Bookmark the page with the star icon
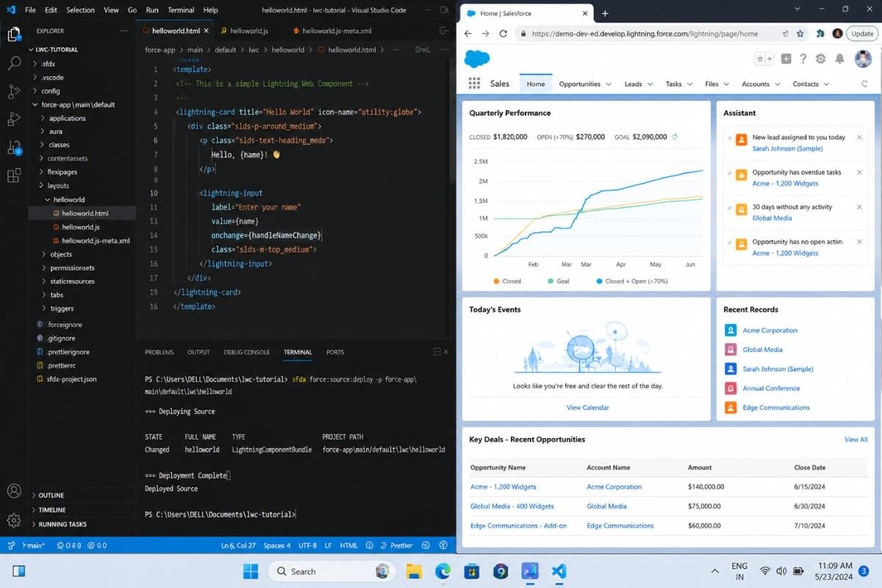 point(800,34)
